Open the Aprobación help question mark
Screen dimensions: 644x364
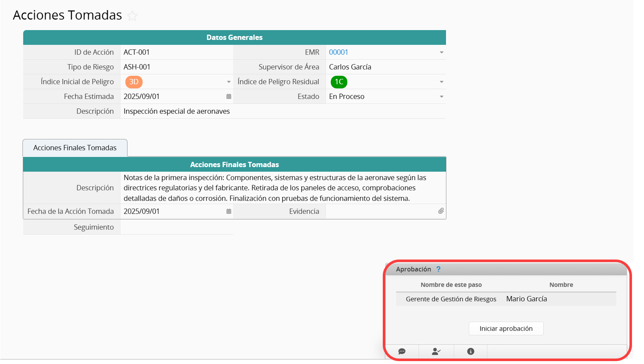point(438,269)
